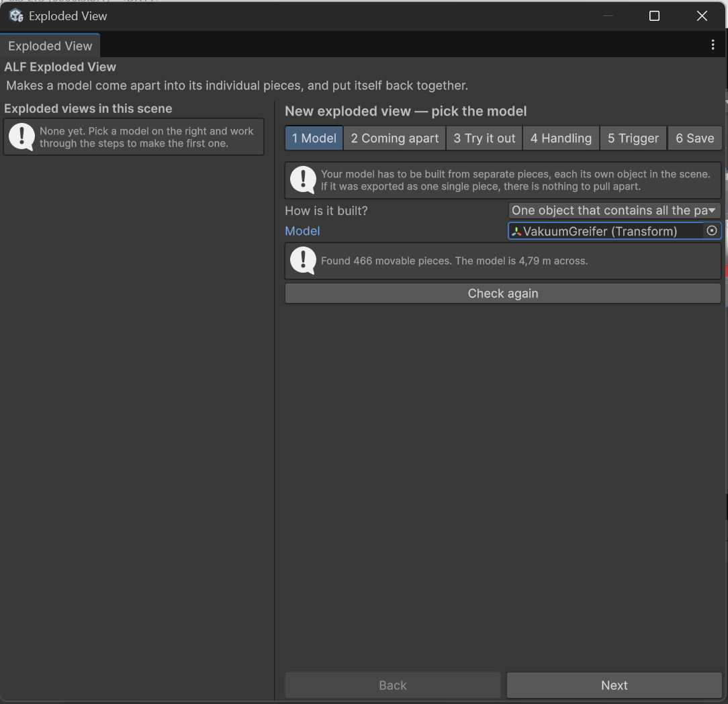Open the '4 Handling' step tab
This screenshot has width=728, height=704.
(x=561, y=138)
